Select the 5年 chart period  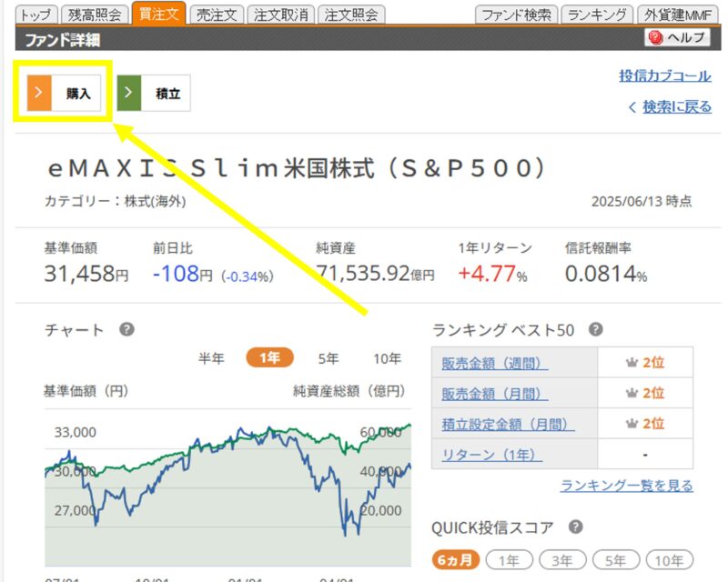[x=329, y=358]
